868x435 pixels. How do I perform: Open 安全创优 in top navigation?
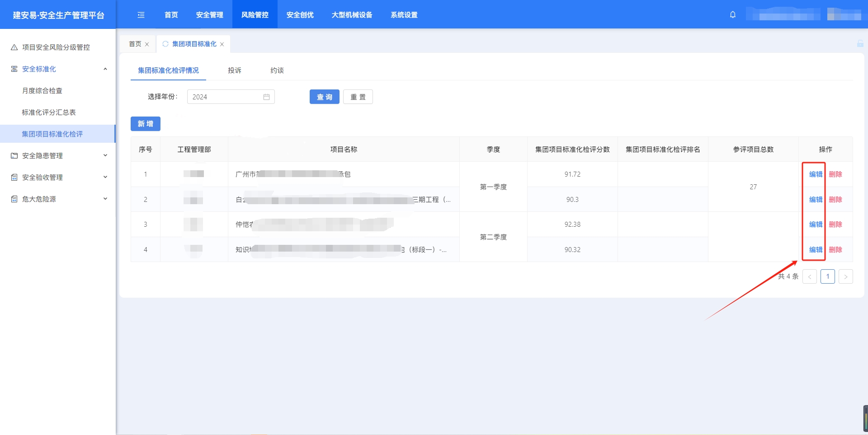pos(300,15)
